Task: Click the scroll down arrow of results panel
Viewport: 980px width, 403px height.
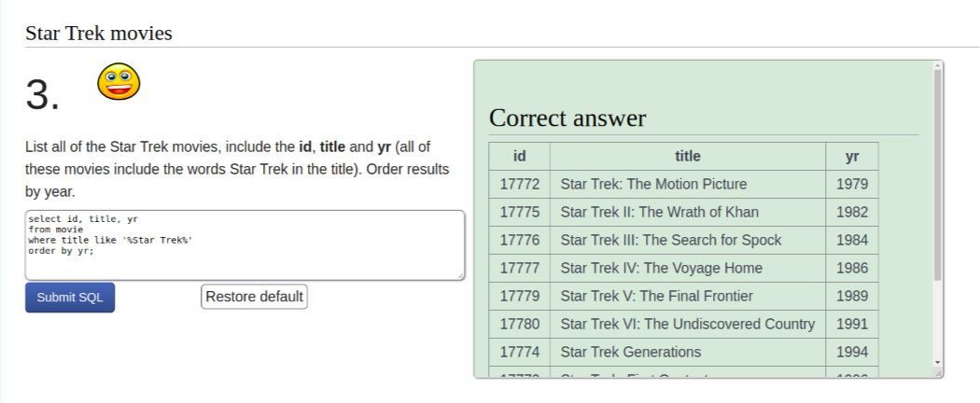Action: point(938,361)
